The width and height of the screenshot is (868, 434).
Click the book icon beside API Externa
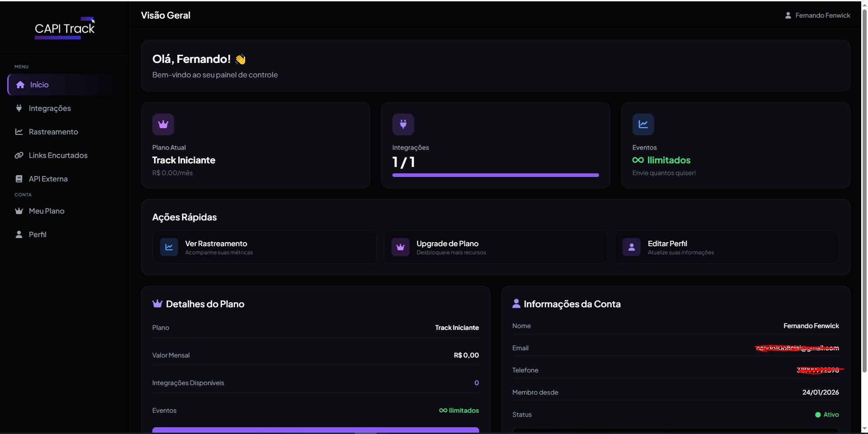pyautogui.click(x=19, y=179)
